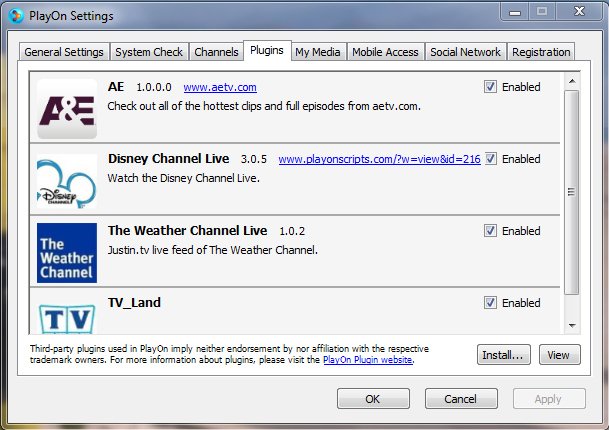Image resolution: width=609 pixels, height=430 pixels.
Task: Click the AE version number 1.0.0.0
Action: [x=154, y=87]
